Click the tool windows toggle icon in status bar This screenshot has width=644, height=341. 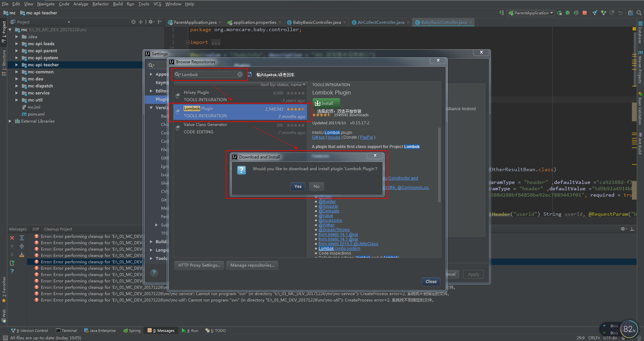pyautogui.click(x=5, y=338)
